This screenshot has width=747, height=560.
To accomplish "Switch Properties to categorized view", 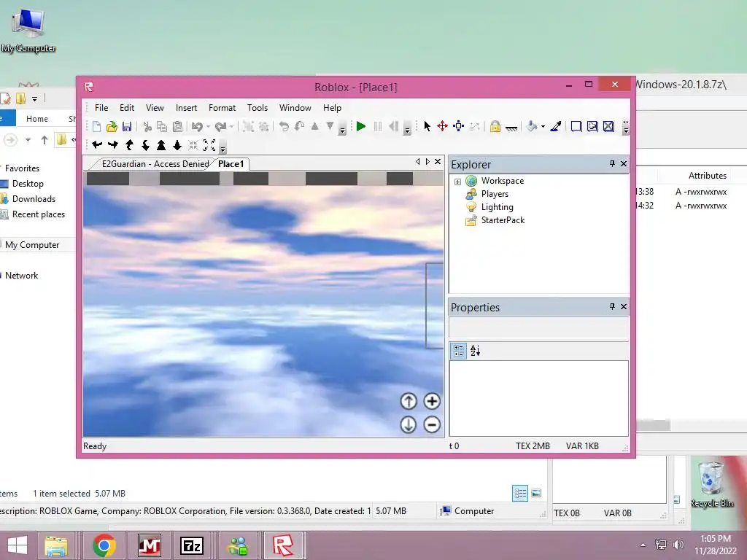I will (x=459, y=351).
